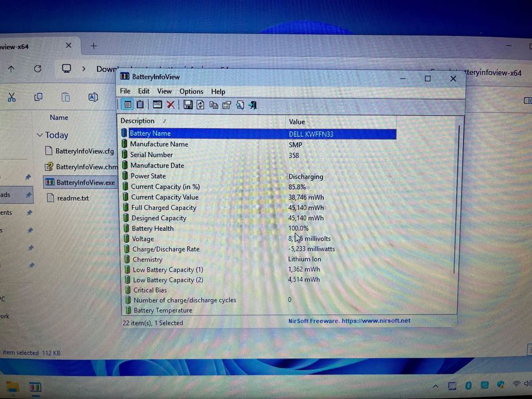Select the Current Capacity (in %) row
The image size is (532, 399).
click(x=258, y=186)
